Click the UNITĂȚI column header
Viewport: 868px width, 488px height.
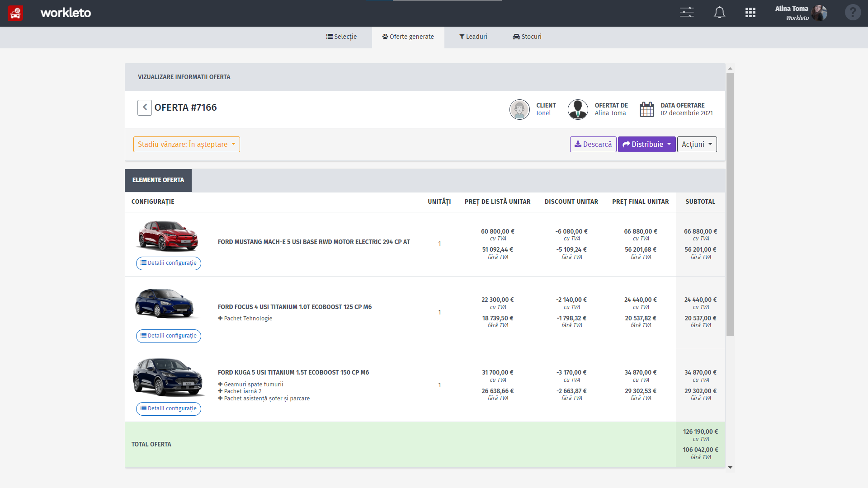coord(439,202)
